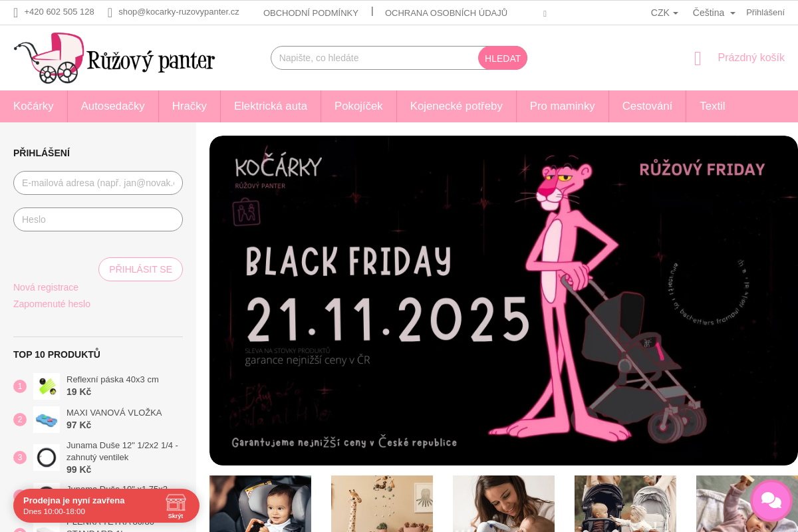Open the Nová registrace link
This screenshot has height=532, width=798.
pos(46,287)
